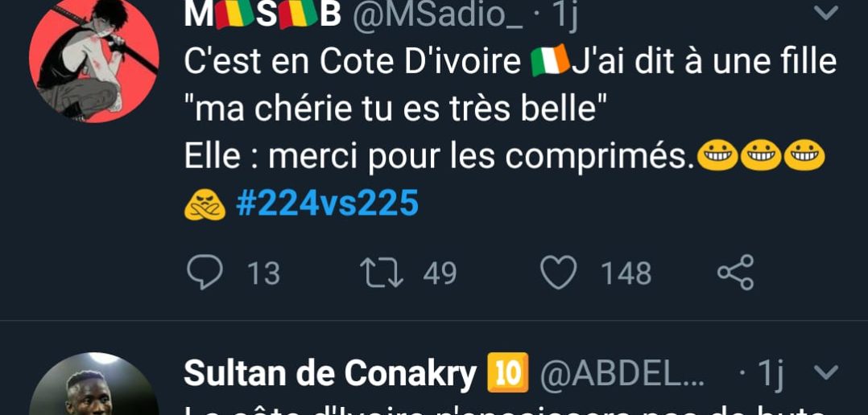Screen dimensions: 868x415
Task: Open @ABDEL... username handle
Action: point(622,374)
